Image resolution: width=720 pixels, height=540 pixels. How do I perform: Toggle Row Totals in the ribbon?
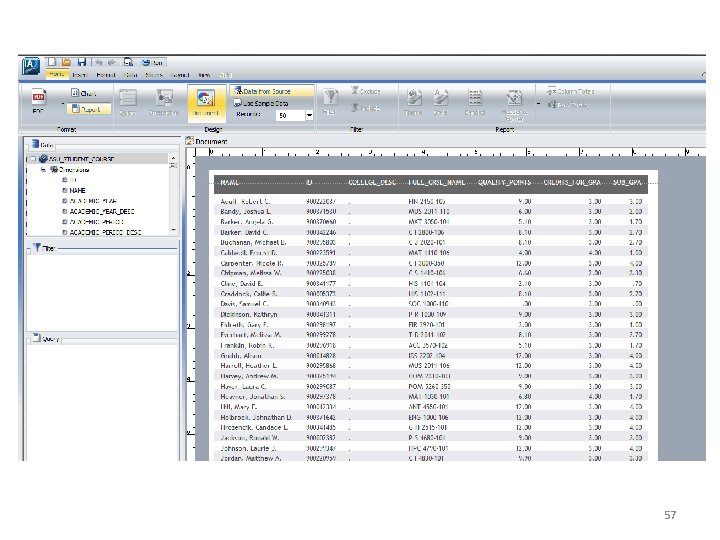(x=568, y=105)
